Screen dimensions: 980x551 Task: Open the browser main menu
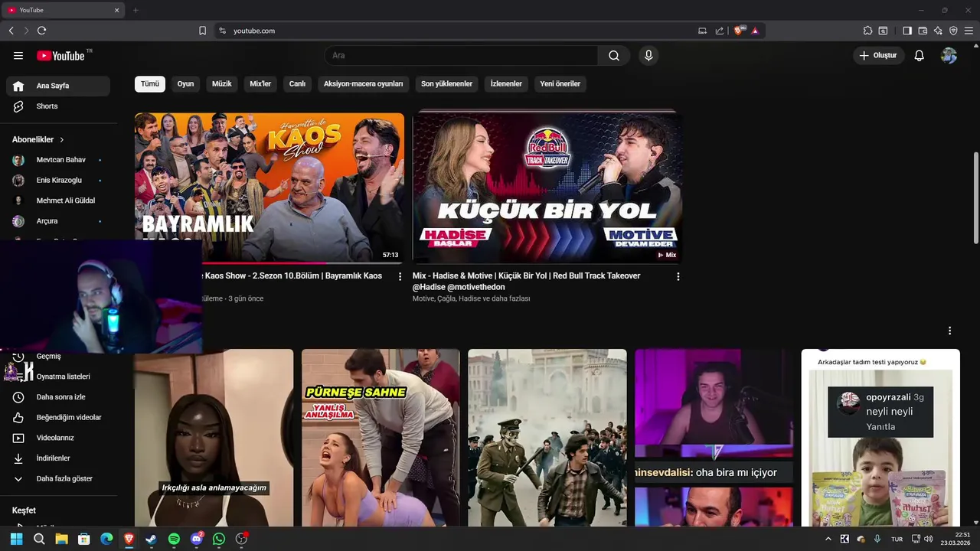[x=969, y=31]
